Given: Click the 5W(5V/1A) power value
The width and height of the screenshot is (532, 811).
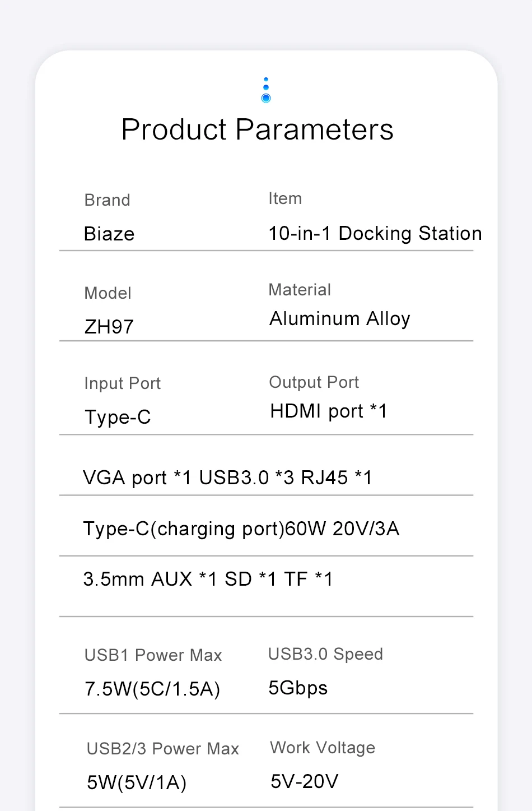Looking at the screenshot, I should pos(137,782).
